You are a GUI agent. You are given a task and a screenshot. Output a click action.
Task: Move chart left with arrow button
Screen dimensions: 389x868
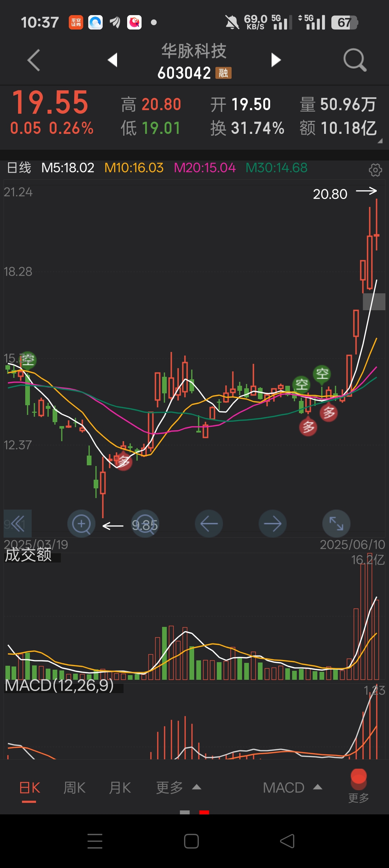coord(209,524)
